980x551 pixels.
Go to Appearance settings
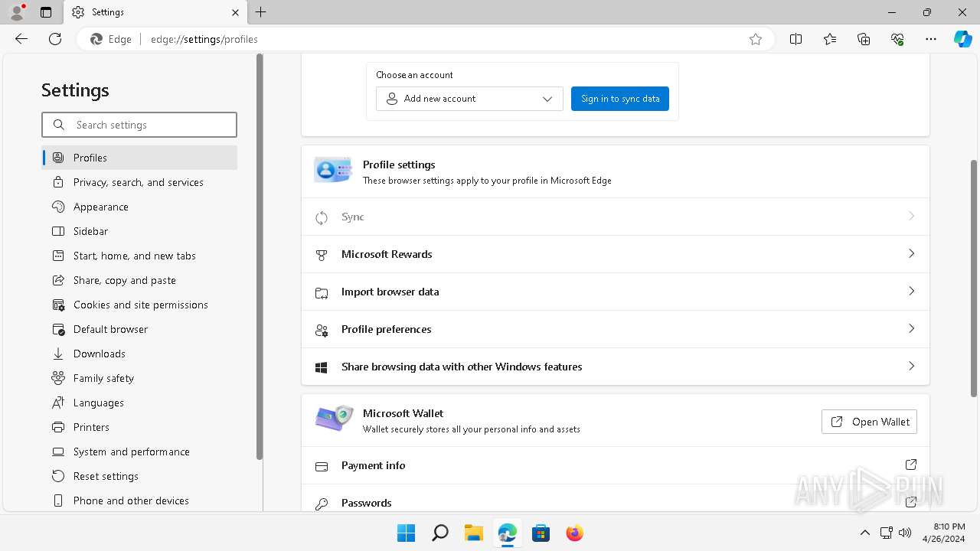coord(139,207)
